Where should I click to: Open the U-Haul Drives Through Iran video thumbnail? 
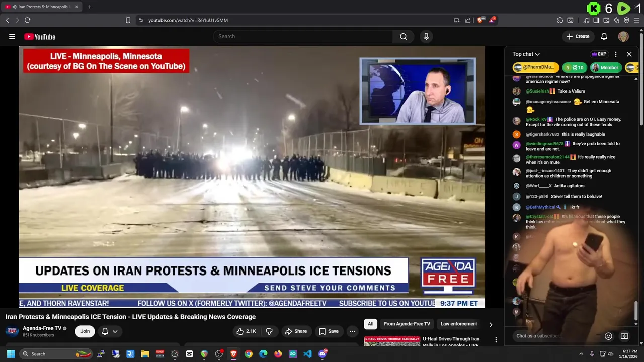[x=392, y=340]
